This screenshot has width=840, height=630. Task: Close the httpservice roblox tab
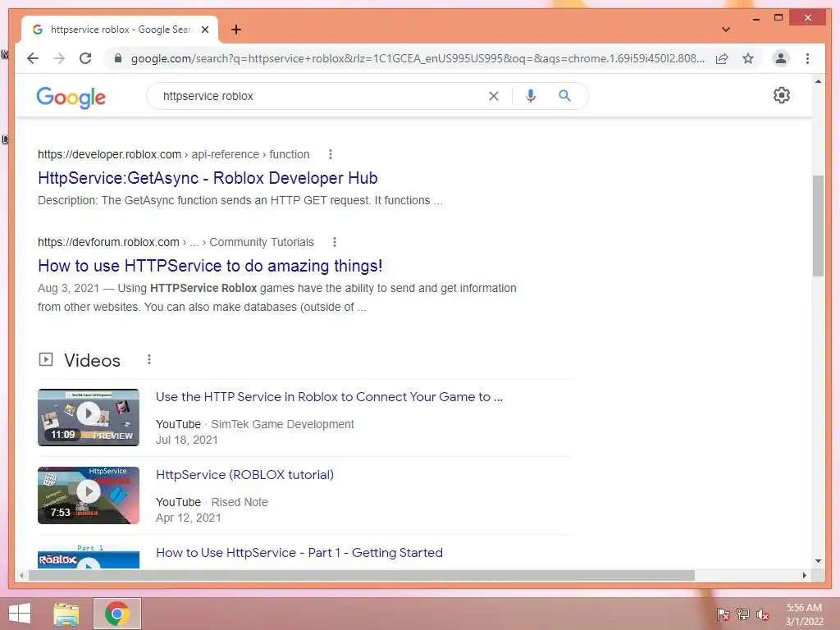pos(204,30)
